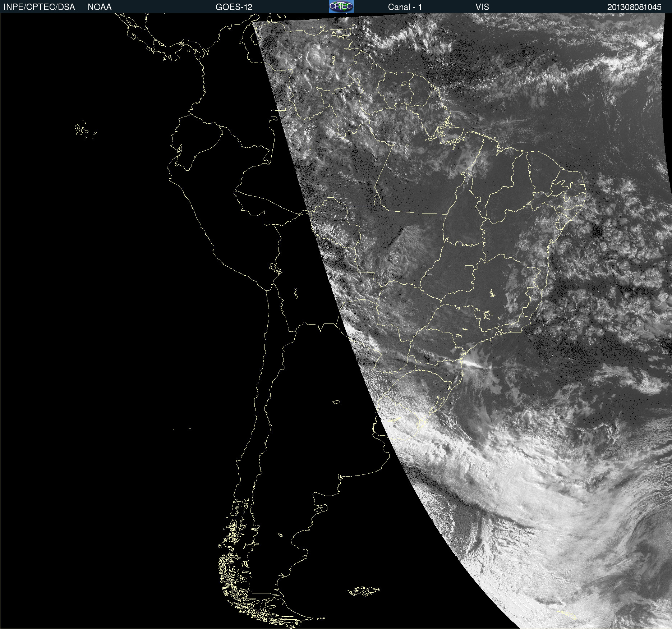Click the VIS channel label
Viewport: 672px width, 629px height.
tap(482, 7)
